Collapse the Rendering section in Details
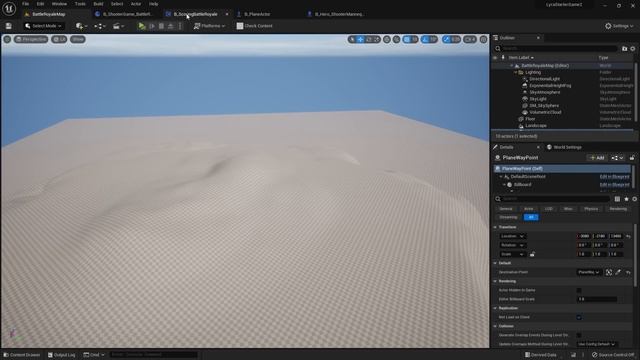The height and width of the screenshot is (360, 640). click(495, 281)
